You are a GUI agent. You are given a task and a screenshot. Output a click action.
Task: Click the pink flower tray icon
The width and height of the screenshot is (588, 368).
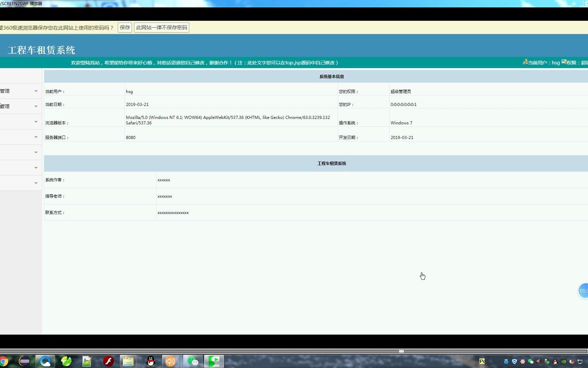[x=522, y=362]
